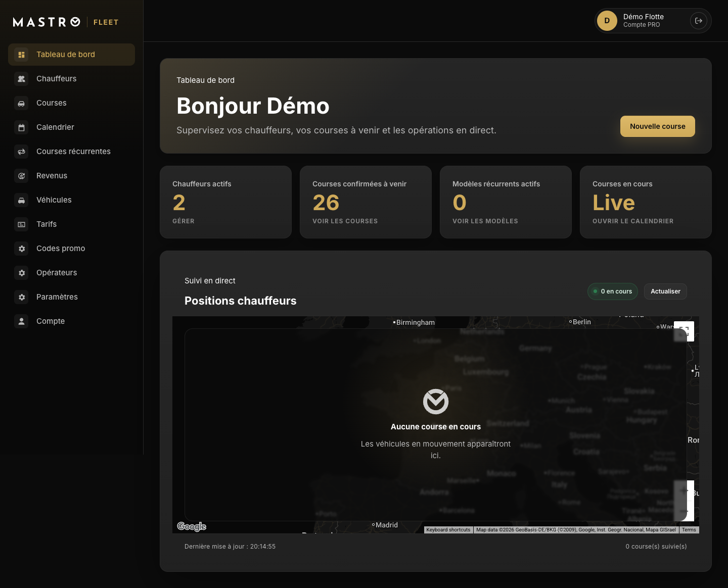
Task: Click the Courses en cours Live card
Action: 646,202
